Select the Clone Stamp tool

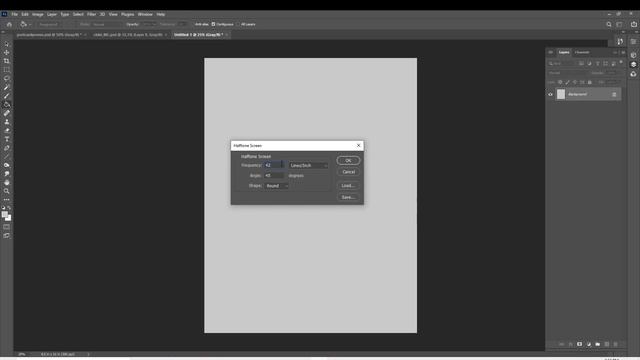pyautogui.click(x=7, y=122)
